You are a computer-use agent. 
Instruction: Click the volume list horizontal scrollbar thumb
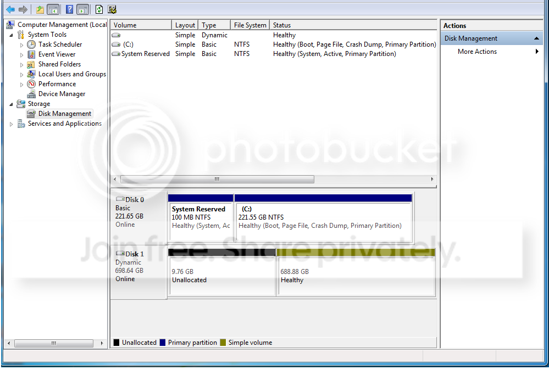[217, 179]
